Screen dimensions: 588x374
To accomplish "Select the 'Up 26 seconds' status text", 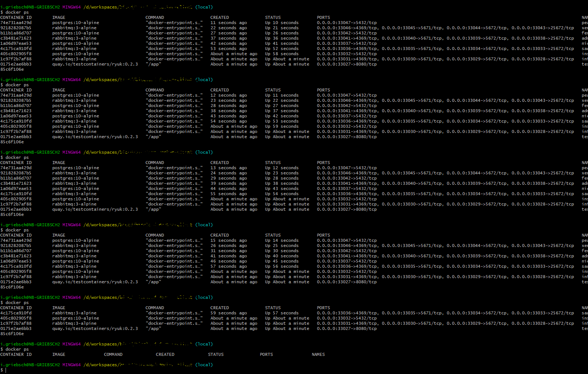I will click(x=282, y=33).
